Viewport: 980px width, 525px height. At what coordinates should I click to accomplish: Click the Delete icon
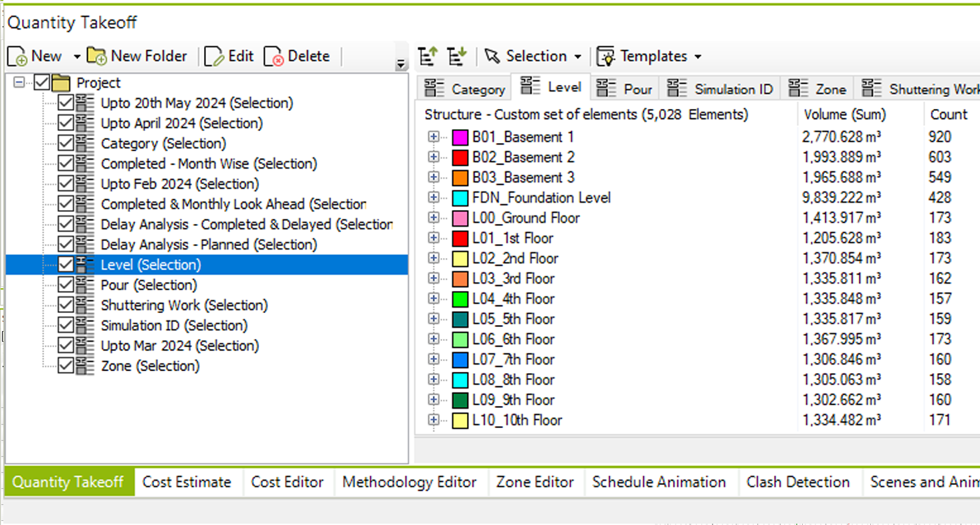point(274,57)
